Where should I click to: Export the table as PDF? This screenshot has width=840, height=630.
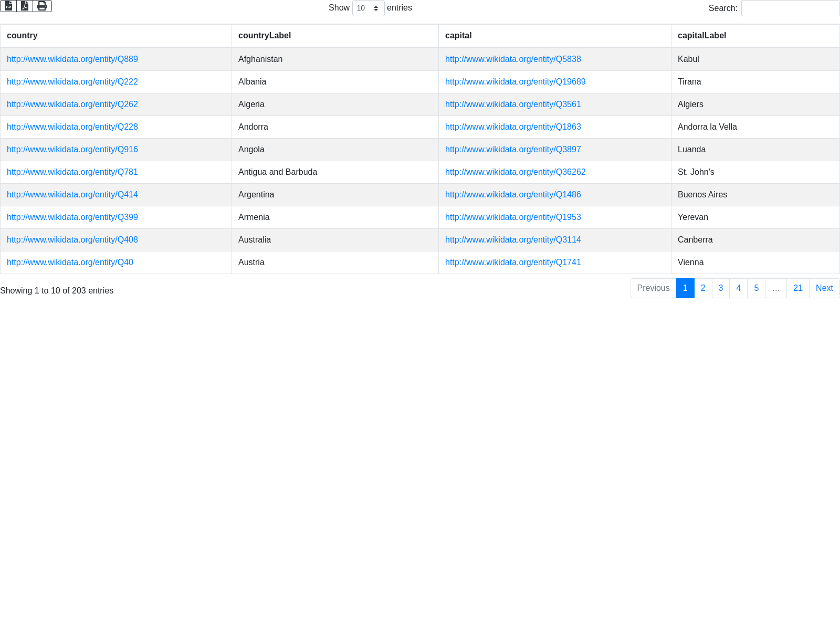click(x=25, y=6)
